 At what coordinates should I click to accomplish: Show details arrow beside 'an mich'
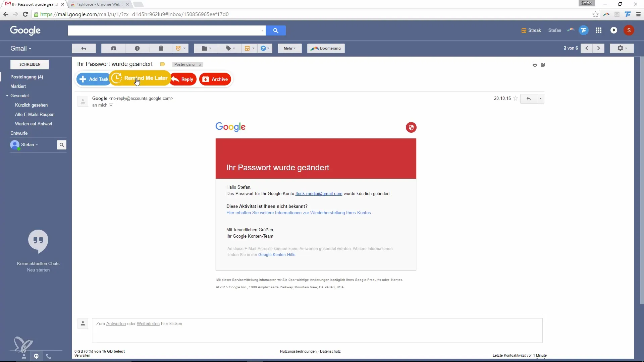click(111, 105)
